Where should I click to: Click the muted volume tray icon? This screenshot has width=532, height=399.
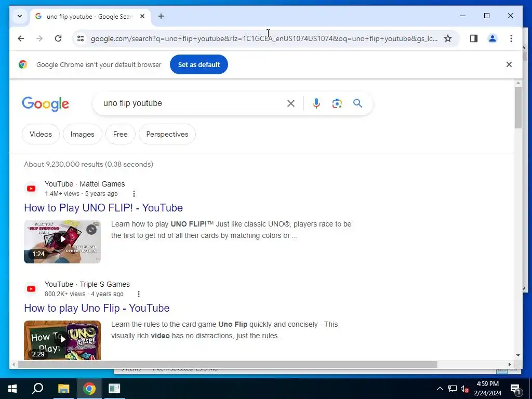click(464, 389)
